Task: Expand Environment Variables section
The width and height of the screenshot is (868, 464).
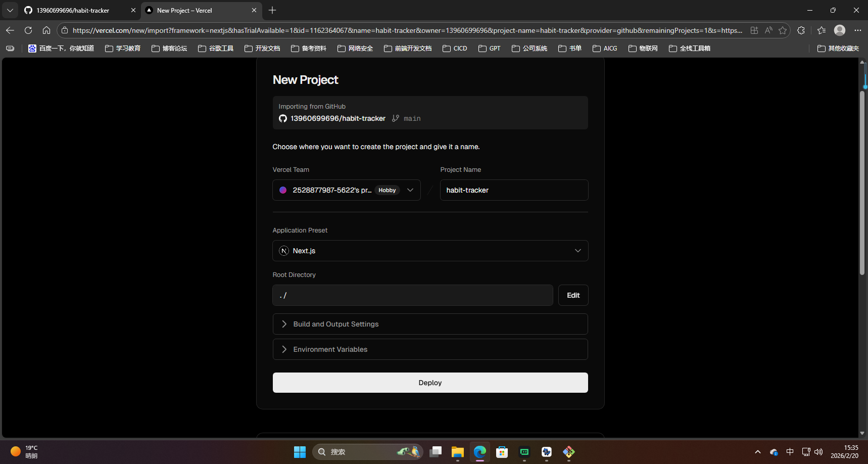Action: click(430, 349)
